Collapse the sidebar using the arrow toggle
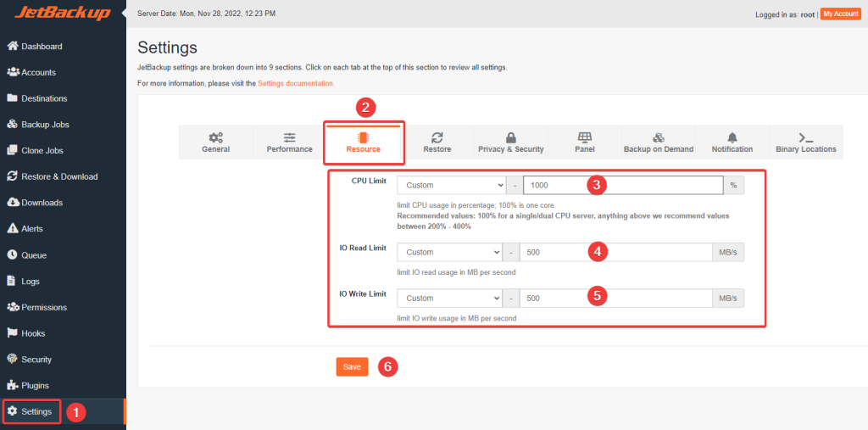 click(123, 12)
